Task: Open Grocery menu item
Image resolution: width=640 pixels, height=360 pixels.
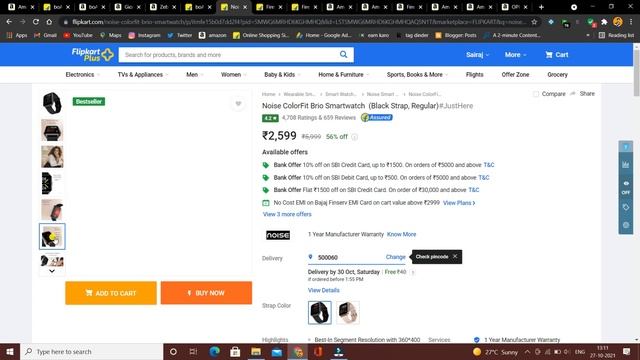Action: pos(557,75)
